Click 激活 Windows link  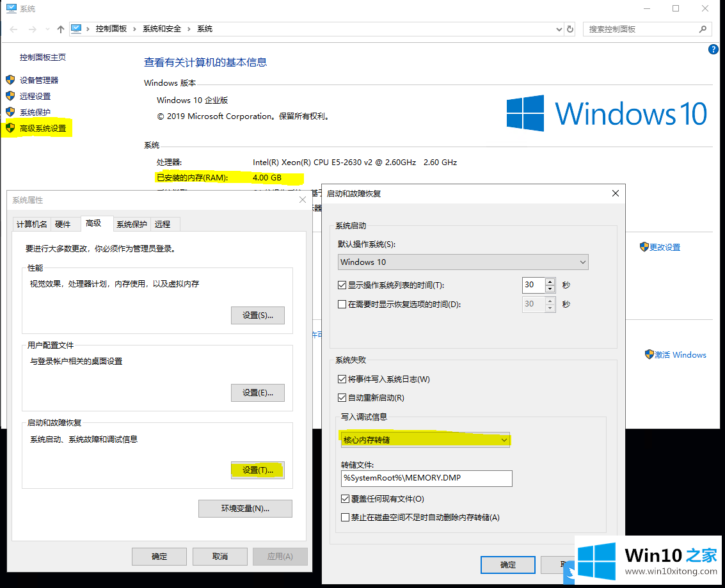pos(680,355)
